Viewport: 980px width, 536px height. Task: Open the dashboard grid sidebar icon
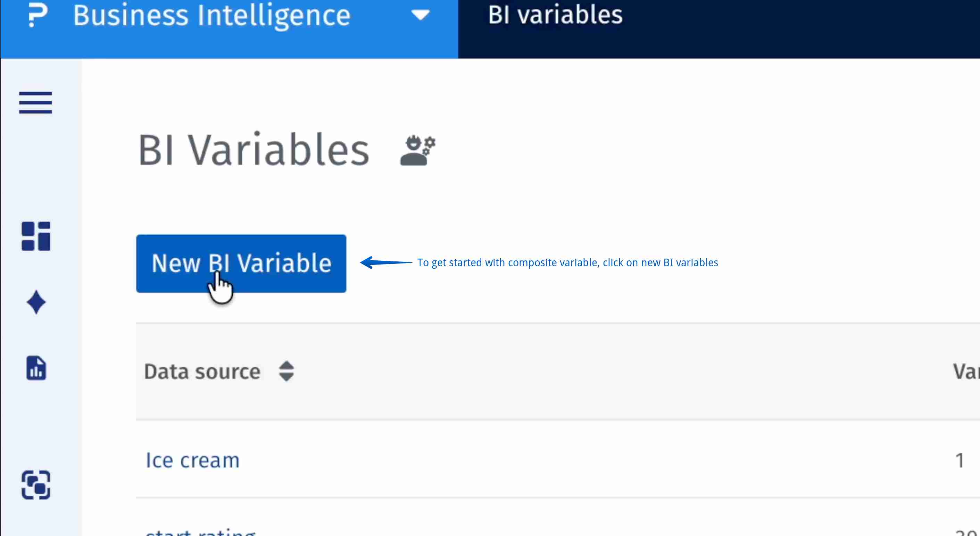coord(36,236)
